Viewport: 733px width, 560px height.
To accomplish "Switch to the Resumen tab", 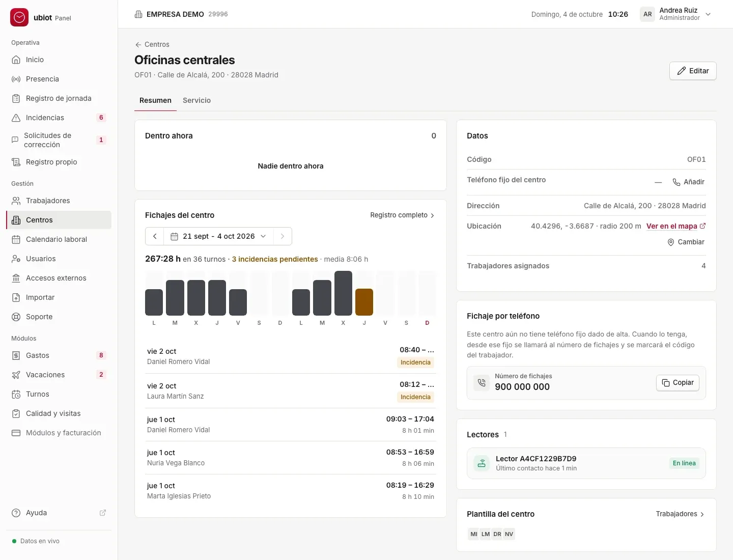I will [155, 100].
